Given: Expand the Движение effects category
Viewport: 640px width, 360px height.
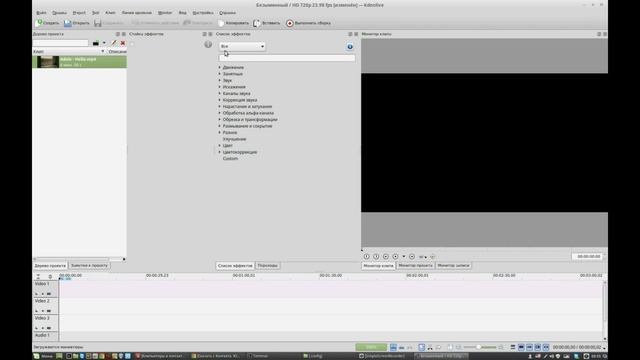Looking at the screenshot, I should [x=220, y=67].
